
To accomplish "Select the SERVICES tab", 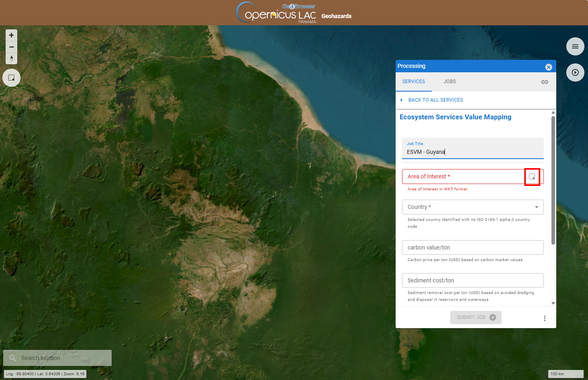I will pyautogui.click(x=414, y=81).
